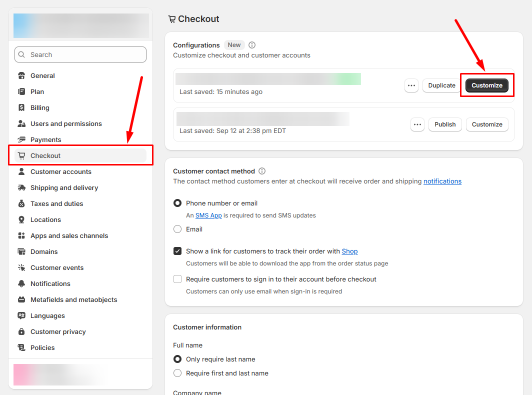Open more actions menu beside Publish button
The height and width of the screenshot is (395, 532).
[417, 124]
